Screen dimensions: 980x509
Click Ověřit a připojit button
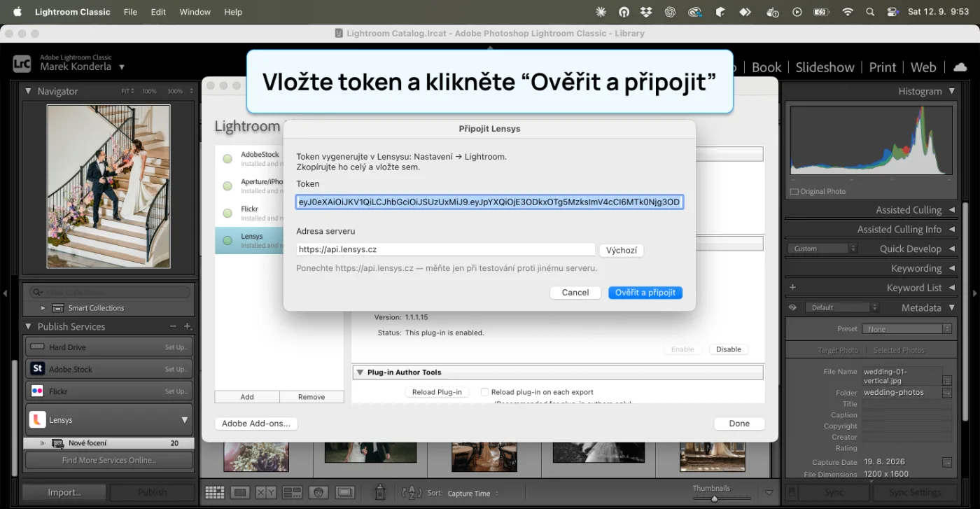(x=645, y=293)
